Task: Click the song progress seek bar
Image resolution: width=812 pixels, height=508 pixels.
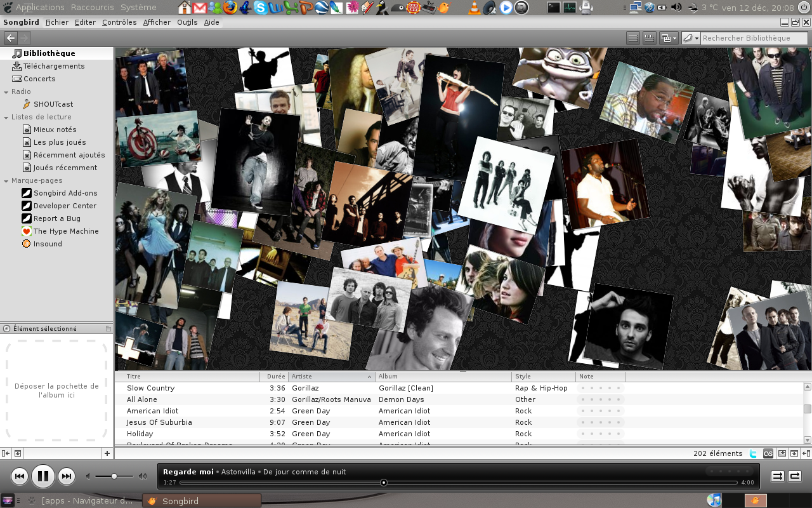Action: point(458,483)
